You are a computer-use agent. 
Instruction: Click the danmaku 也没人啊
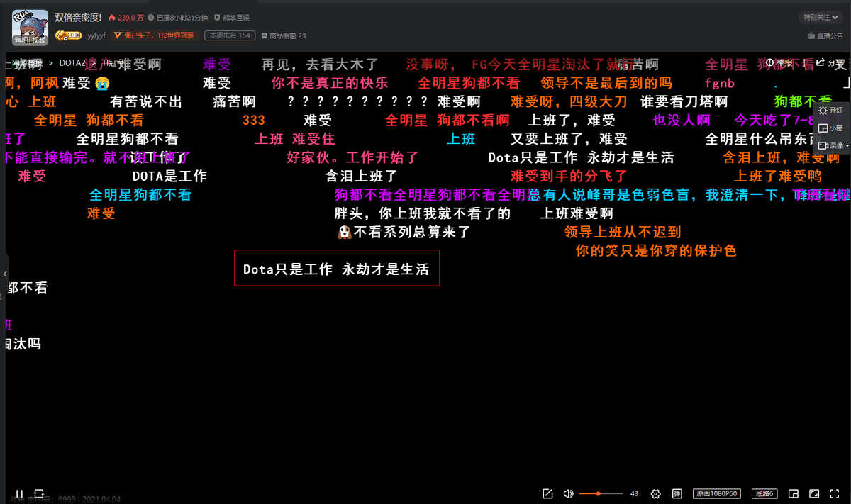[x=682, y=120]
